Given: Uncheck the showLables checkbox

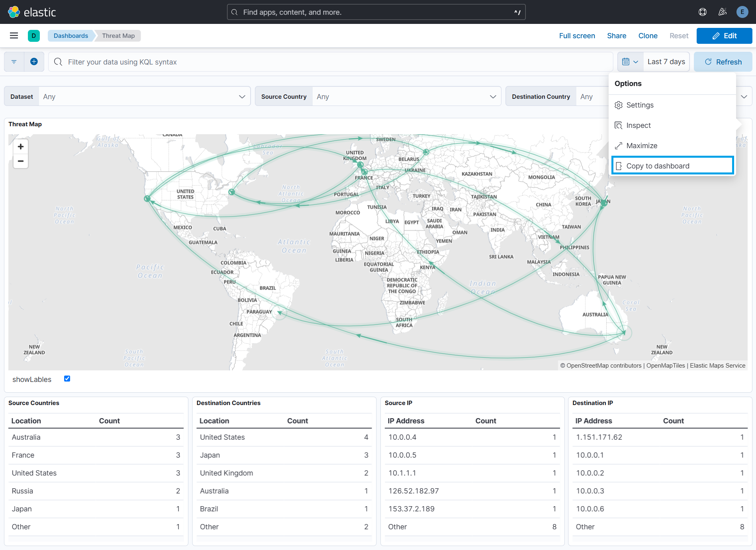Looking at the screenshot, I should pos(67,379).
